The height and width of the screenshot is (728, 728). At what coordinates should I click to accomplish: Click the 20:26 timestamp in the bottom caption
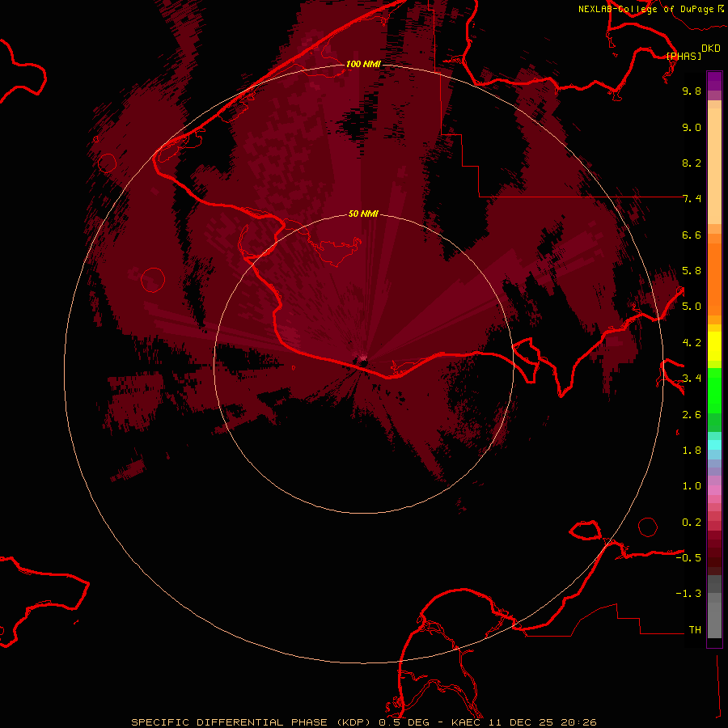click(x=578, y=722)
